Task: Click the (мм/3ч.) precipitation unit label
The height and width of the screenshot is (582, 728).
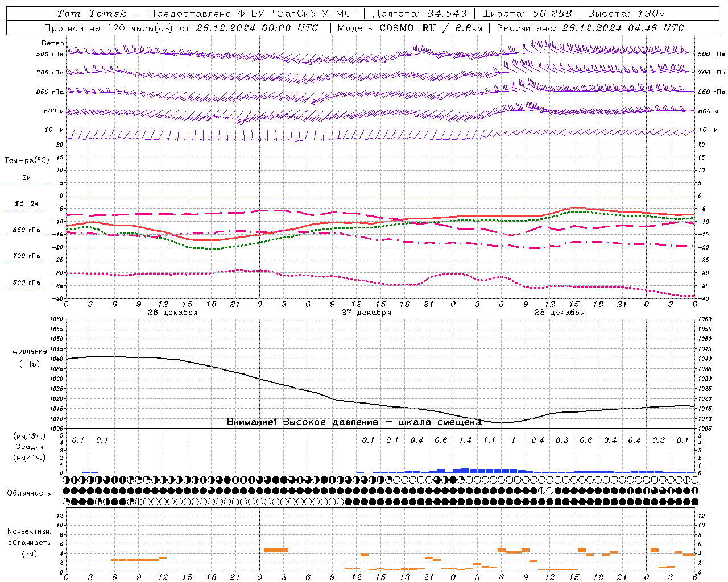Action: (29, 436)
